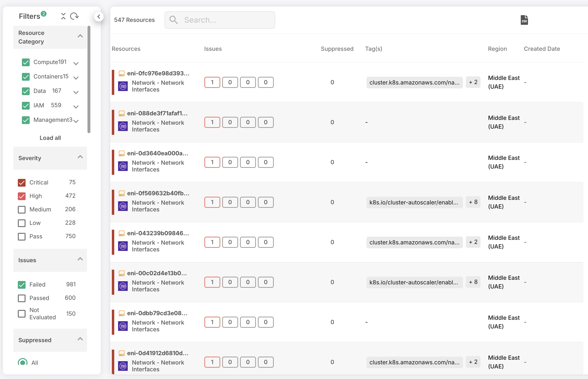Viewport: 588px width, 379px height.
Task: Expand the Compute category chevron
Action: (76, 64)
